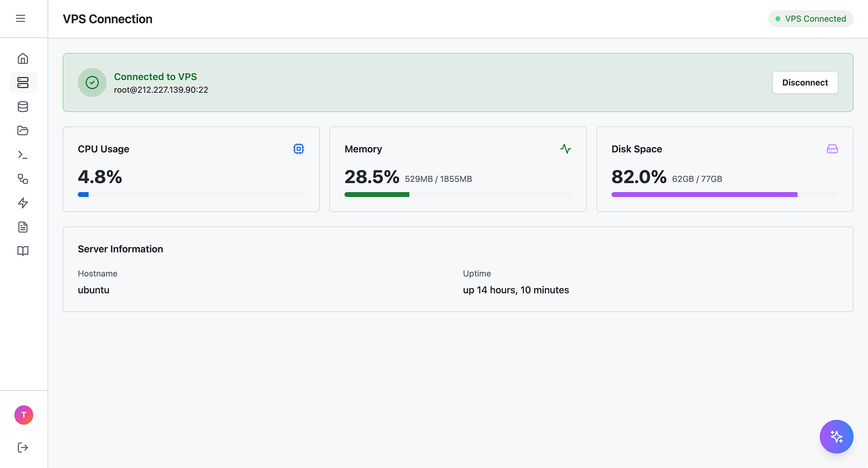Click the Memory activity pulse icon

tap(565, 149)
